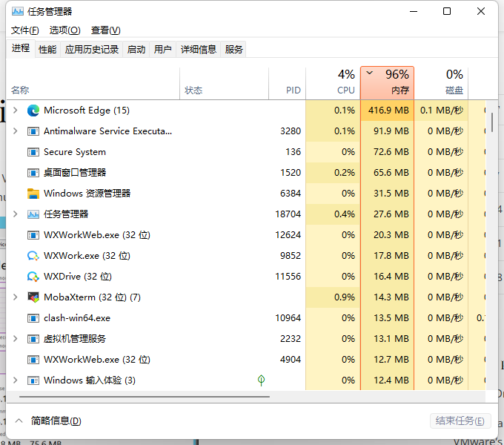504x445 pixels.
Task: Select the clash-win64.exe row name
Action: [77, 318]
